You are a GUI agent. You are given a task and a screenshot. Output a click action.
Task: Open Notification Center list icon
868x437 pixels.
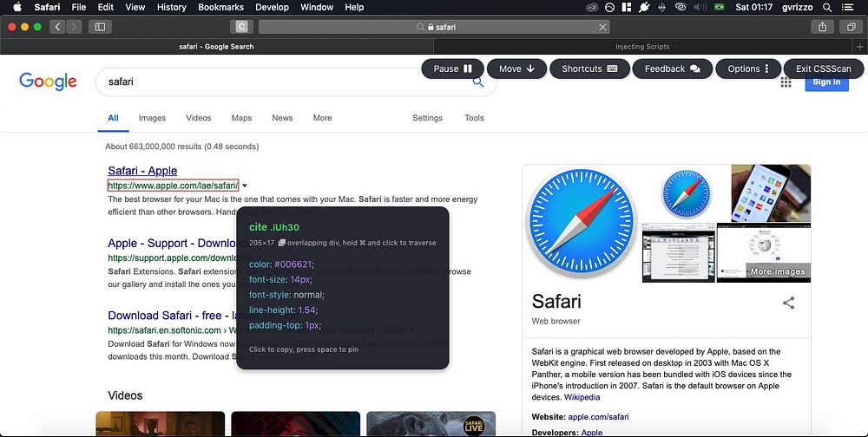(x=847, y=7)
